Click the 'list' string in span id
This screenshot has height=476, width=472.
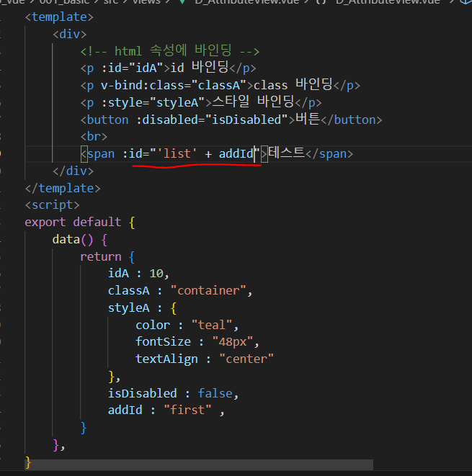point(177,154)
